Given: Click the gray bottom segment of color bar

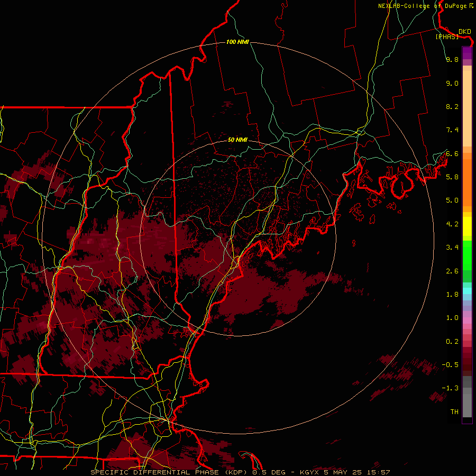Looking at the screenshot, I should pos(467,406).
